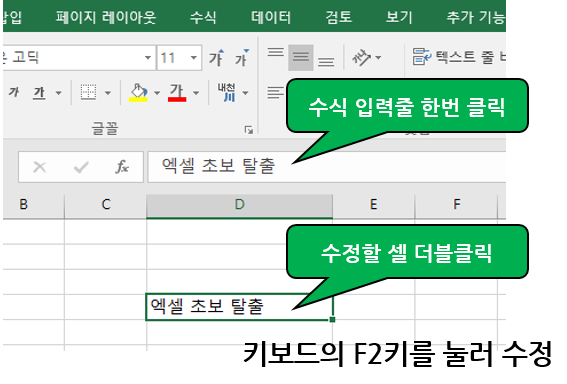This screenshot has height=384, width=567.
Task: Open Insert Function with the fx button
Action: (122, 167)
